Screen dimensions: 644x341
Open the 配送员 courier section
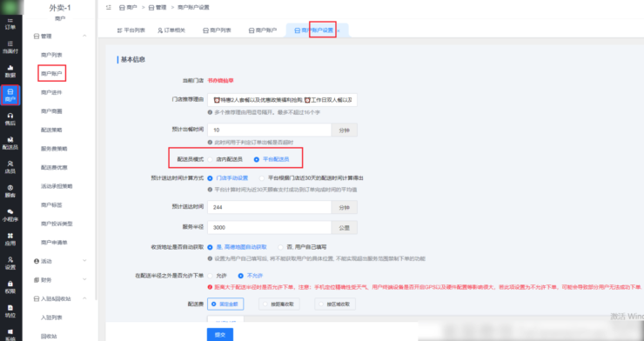tap(10, 144)
